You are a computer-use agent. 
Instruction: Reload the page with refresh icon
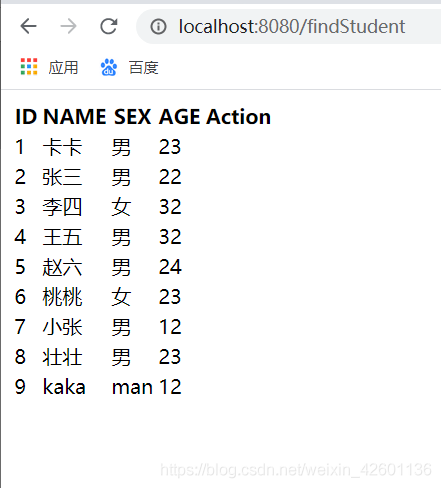click(109, 26)
